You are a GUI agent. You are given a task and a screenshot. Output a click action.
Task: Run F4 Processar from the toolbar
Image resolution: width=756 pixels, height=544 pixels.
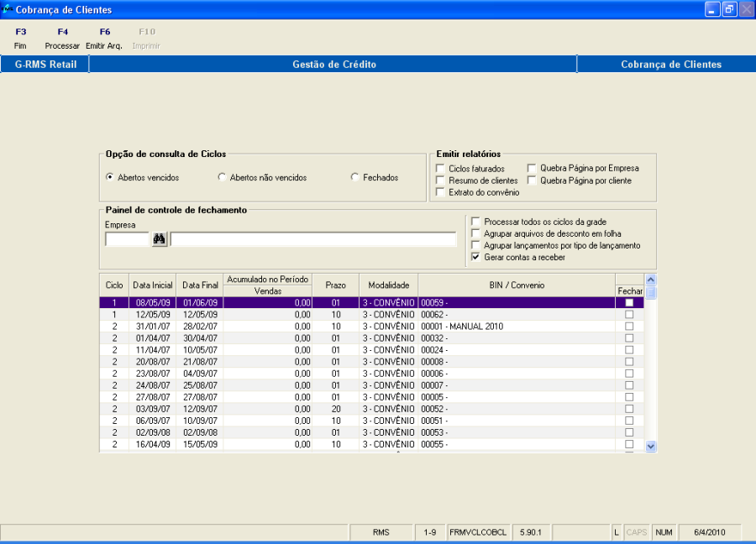tap(62, 39)
